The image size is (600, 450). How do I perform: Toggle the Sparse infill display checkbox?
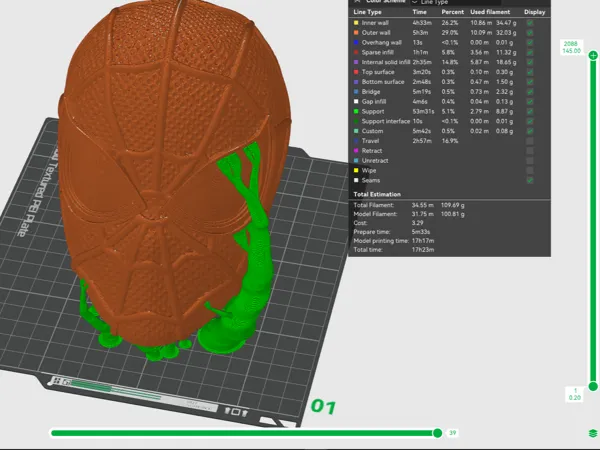coord(530,52)
